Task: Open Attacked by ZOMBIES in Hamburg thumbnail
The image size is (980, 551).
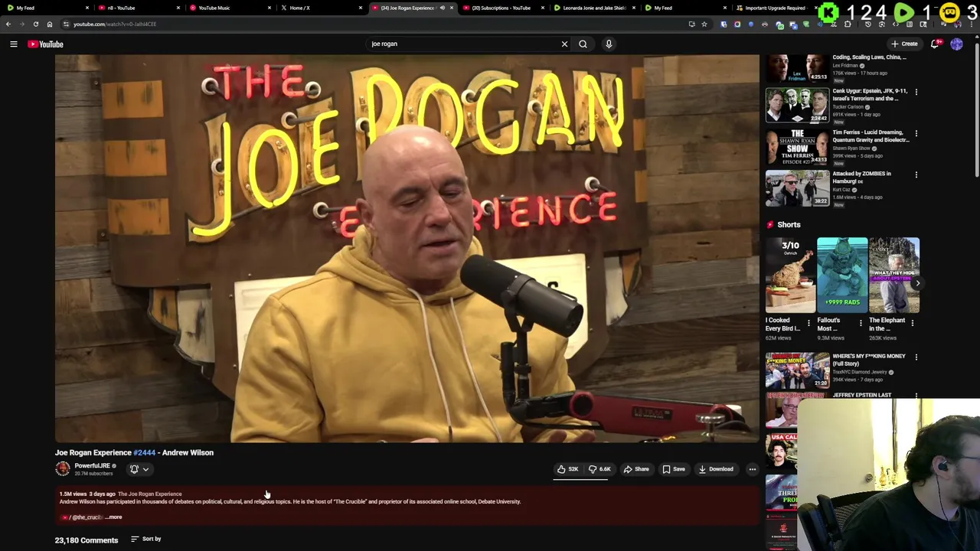Action: tap(797, 187)
